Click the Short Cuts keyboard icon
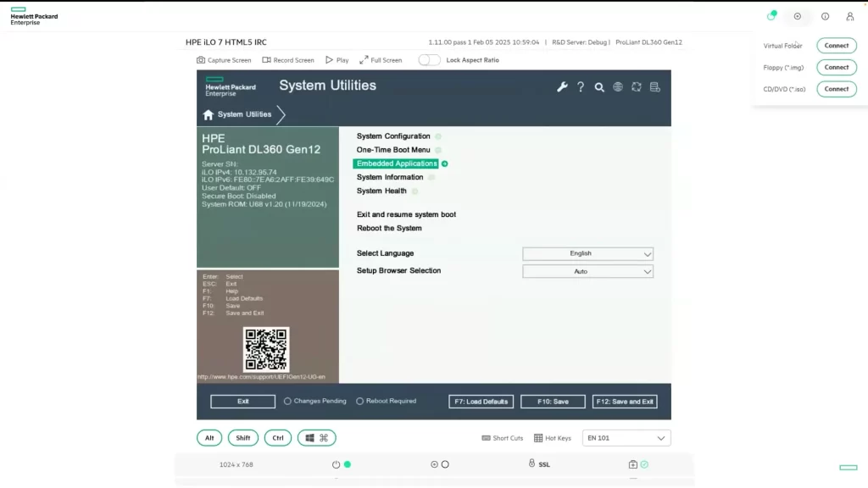This screenshot has width=868, height=488. (x=486, y=438)
